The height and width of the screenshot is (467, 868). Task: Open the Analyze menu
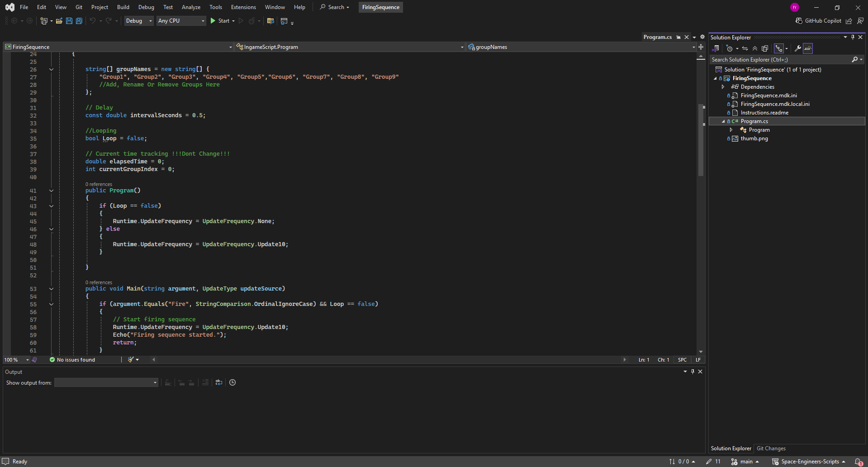191,7
